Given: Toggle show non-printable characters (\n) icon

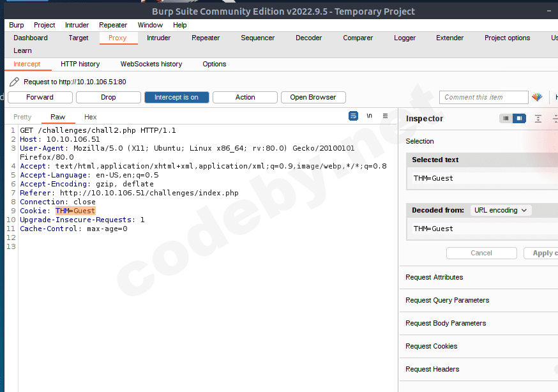Looking at the screenshot, I should 370,116.
